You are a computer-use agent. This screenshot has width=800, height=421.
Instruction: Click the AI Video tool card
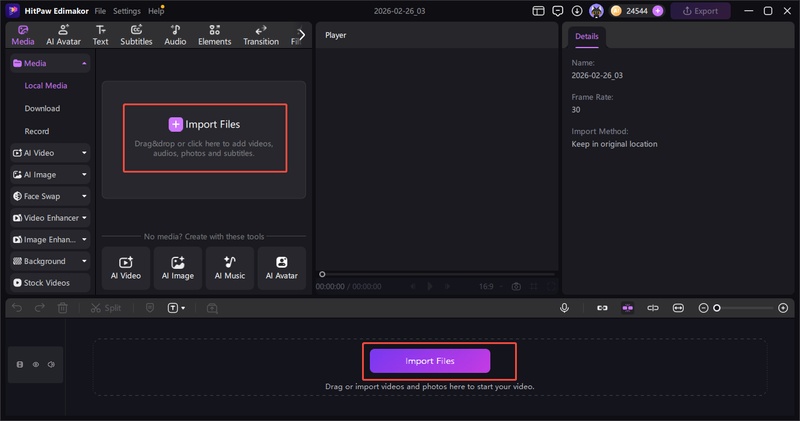coord(126,268)
